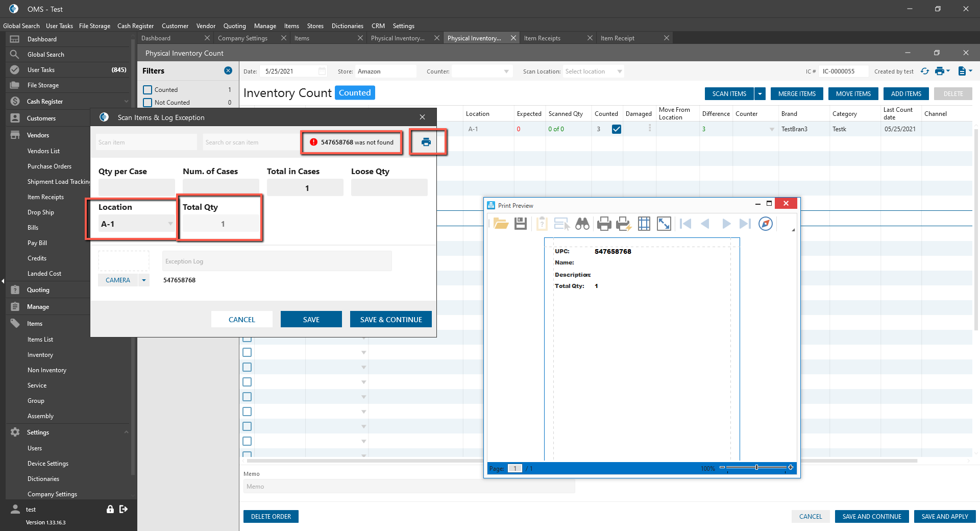Click Save & Continue in the dialog
Image resolution: width=980 pixels, height=531 pixels.
pos(391,320)
